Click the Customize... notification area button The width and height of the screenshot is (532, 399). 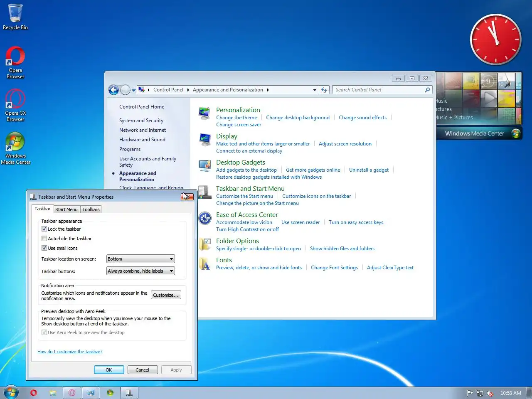[166, 295]
